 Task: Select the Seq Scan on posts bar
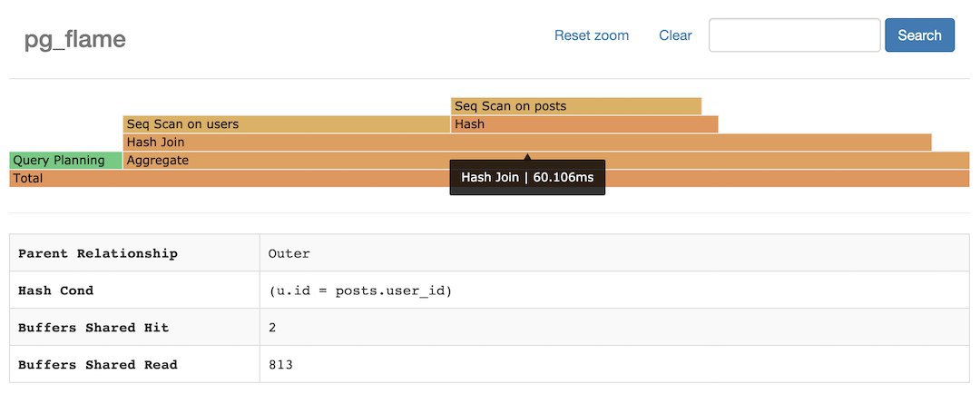(x=576, y=106)
